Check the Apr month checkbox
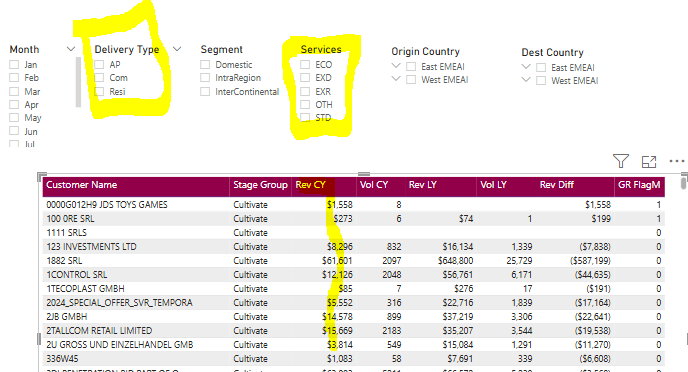This screenshot has width=688, height=372. (14, 104)
